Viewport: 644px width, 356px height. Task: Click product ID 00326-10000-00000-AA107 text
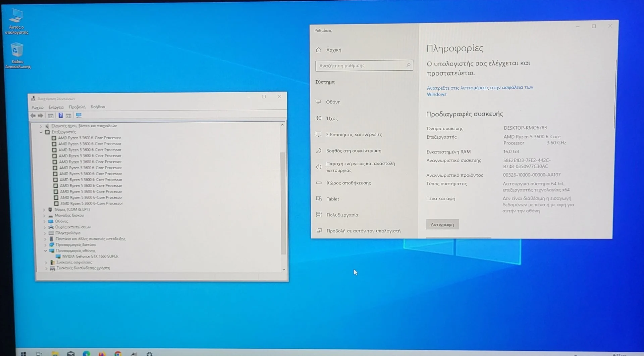click(532, 175)
